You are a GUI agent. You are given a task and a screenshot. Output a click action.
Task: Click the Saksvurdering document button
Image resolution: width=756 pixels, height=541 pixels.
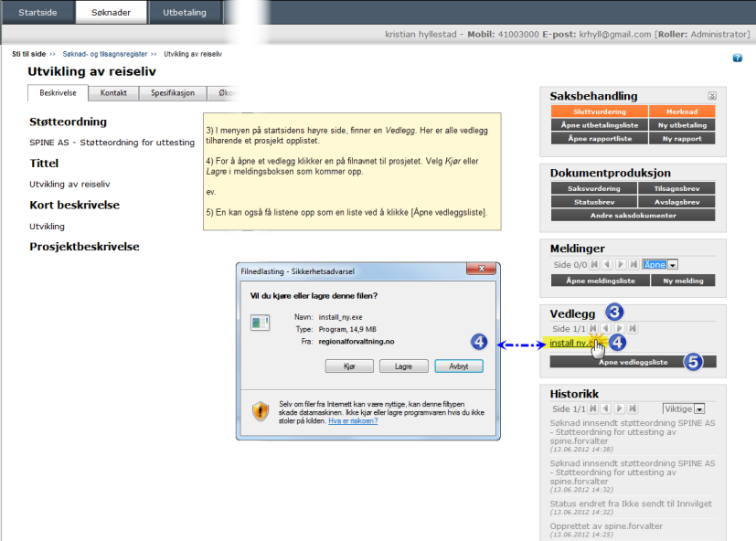[594, 188]
